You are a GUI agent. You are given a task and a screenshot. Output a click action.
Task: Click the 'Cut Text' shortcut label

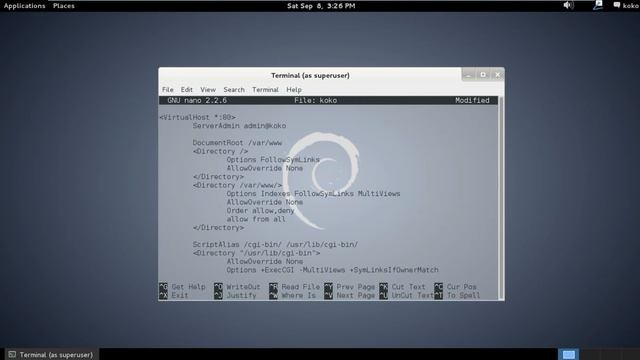(x=409, y=287)
